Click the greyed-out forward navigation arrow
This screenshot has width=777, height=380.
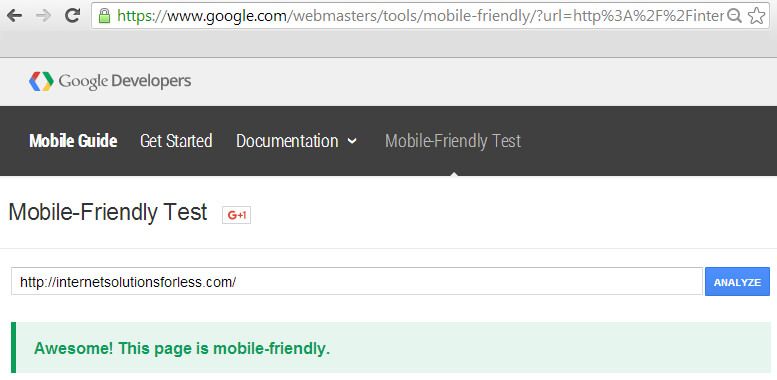coord(43,15)
